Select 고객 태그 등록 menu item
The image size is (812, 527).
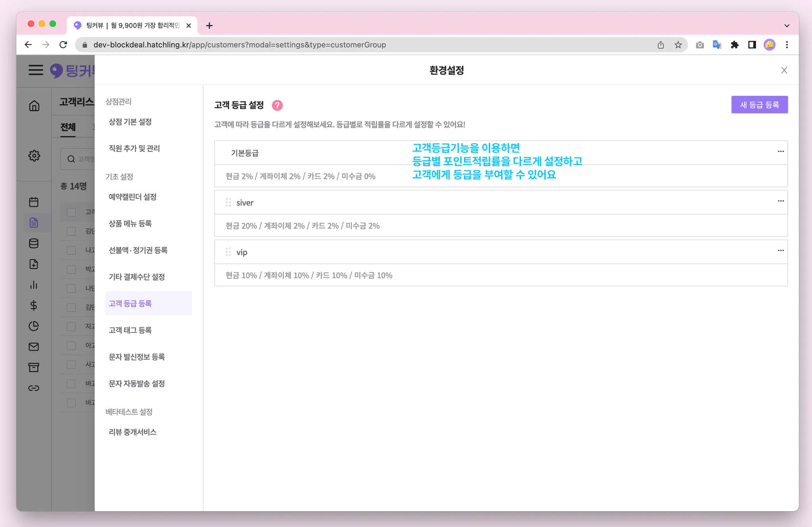point(130,330)
